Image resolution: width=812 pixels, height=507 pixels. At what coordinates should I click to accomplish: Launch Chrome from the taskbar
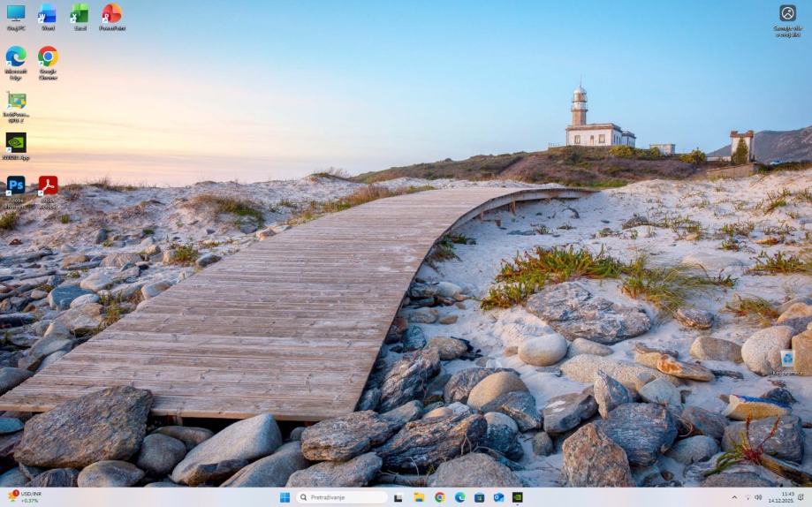pos(439,497)
